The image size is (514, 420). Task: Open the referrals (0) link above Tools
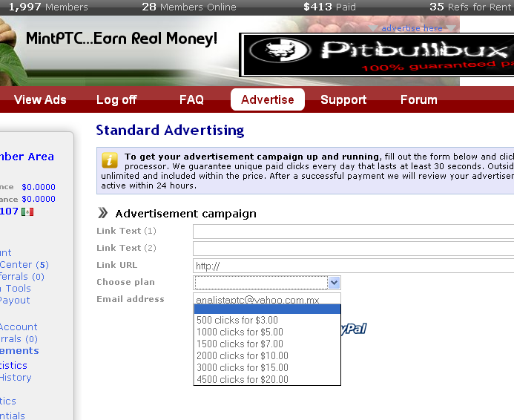[x=22, y=277]
